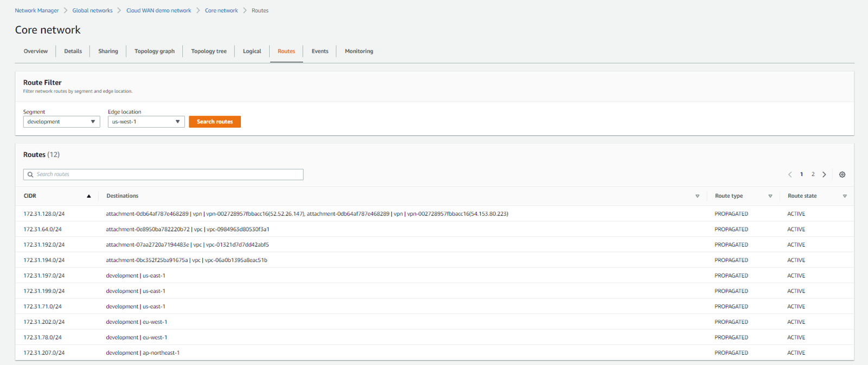Screen dimensions: 868x365
Task: Select the 172.31.64.0/24 route row
Action: (435, 229)
